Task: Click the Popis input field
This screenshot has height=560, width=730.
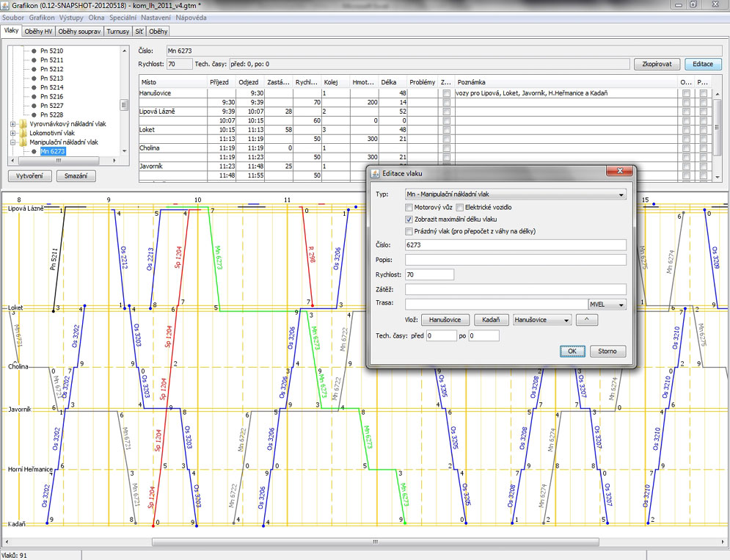Action: (515, 260)
